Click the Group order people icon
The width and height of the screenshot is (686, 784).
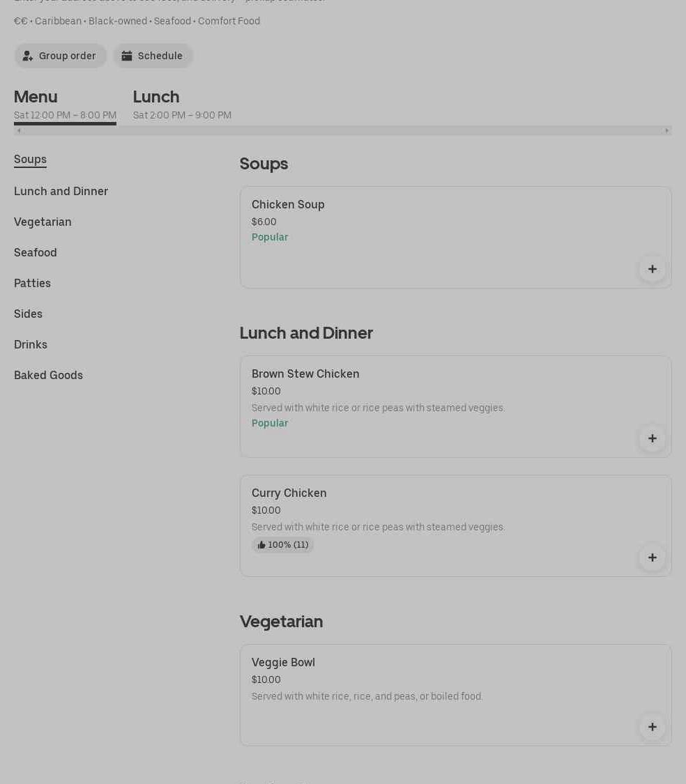[28, 56]
